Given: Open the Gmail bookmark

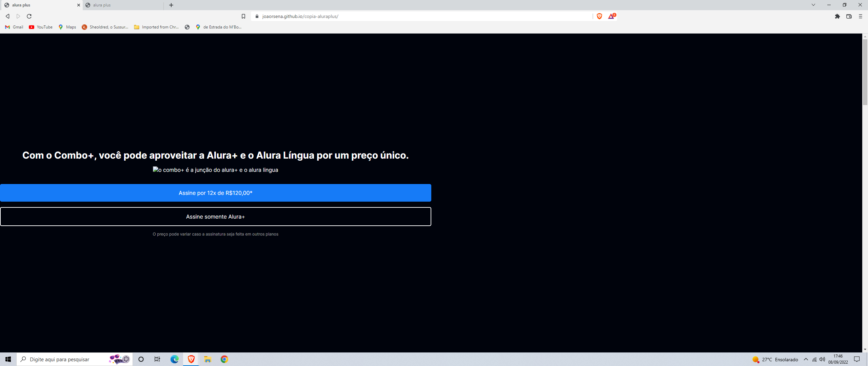Looking at the screenshot, I should click(14, 27).
